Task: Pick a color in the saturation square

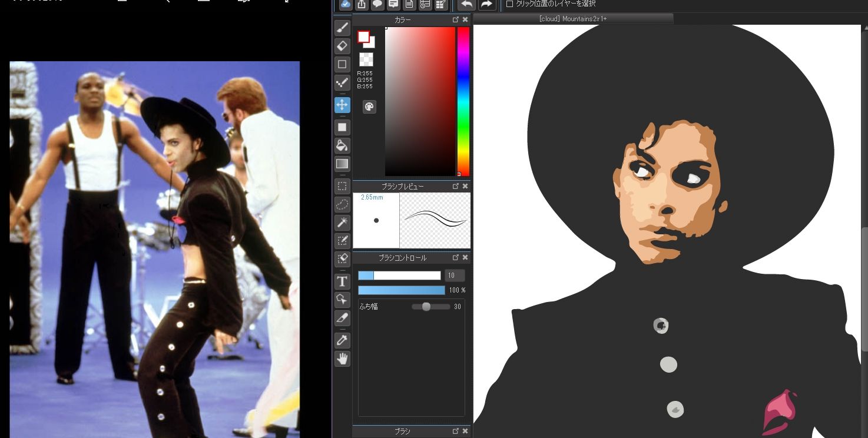Action: point(420,101)
